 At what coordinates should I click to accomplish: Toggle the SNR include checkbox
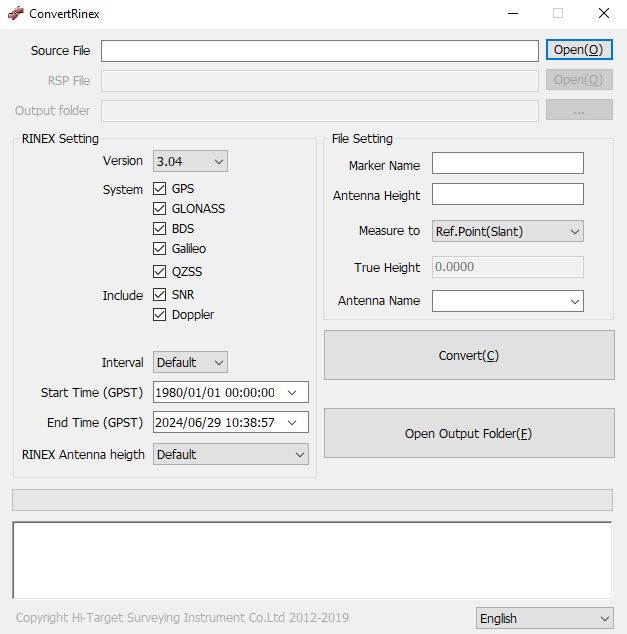point(160,295)
